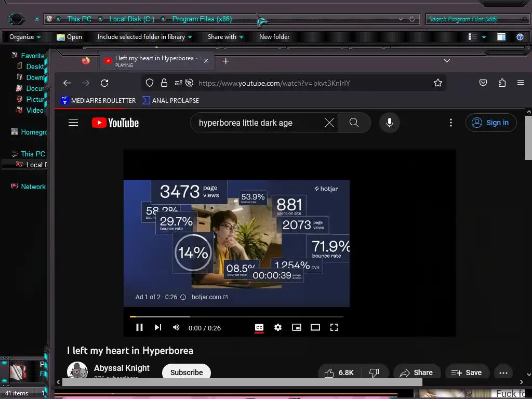The height and width of the screenshot is (399, 532).
Task: Click Open in Explorer toolbar
Action: pyautogui.click(x=70, y=37)
